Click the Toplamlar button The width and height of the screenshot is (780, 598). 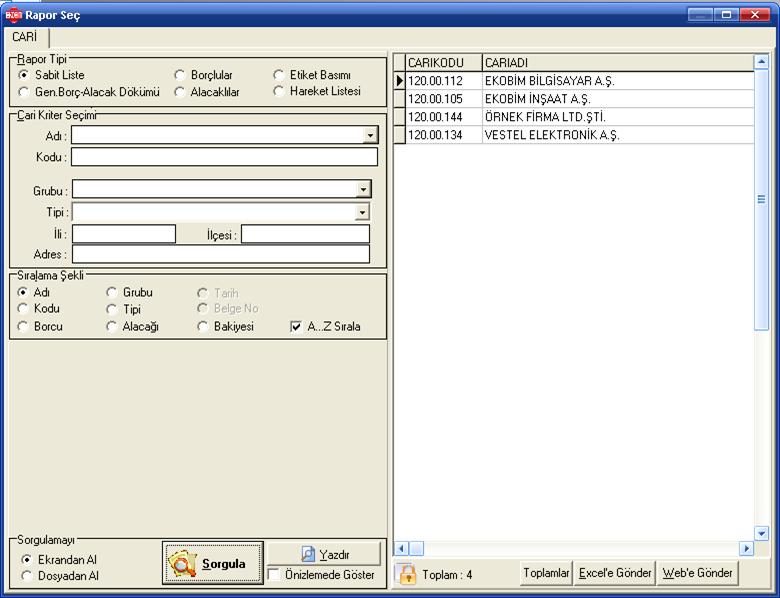[x=546, y=573]
